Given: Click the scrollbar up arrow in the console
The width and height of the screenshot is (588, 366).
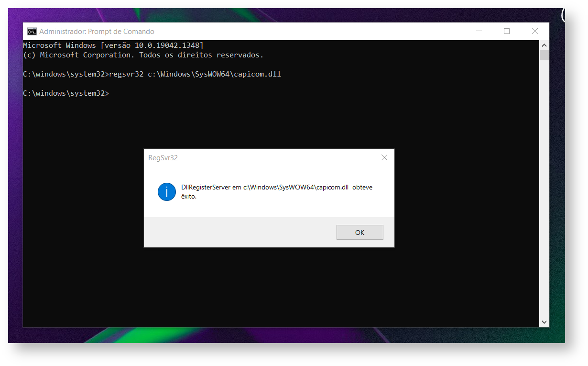Looking at the screenshot, I should tap(544, 45).
